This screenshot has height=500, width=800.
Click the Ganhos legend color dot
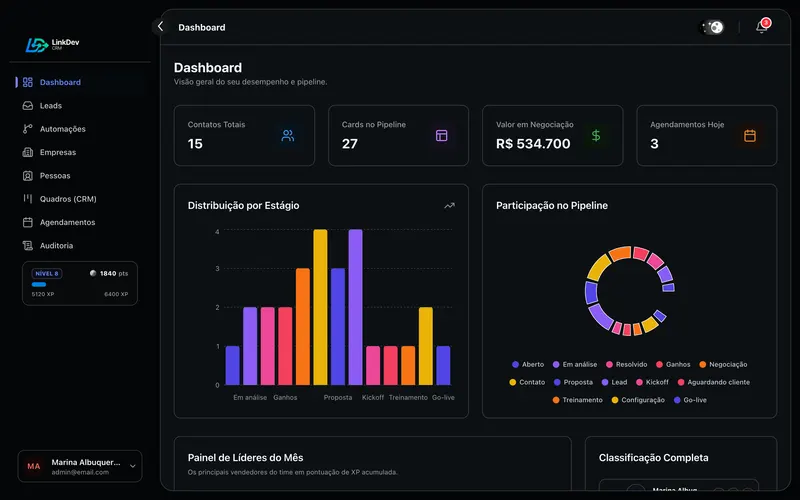659,364
